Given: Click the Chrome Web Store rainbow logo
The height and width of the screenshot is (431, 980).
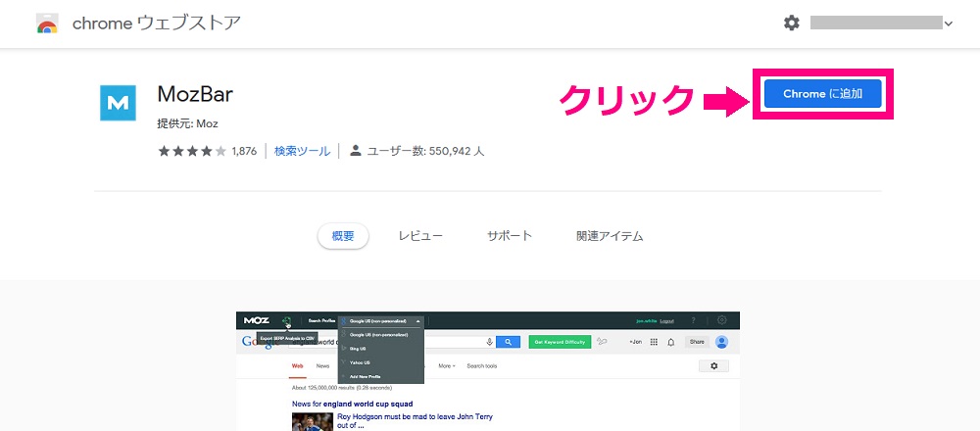Looking at the screenshot, I should (x=47, y=24).
